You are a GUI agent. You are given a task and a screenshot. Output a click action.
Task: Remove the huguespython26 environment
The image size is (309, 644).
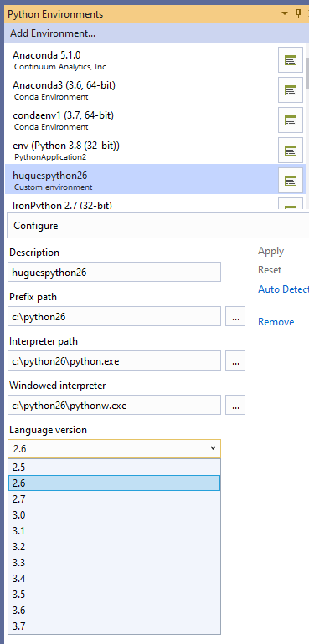[276, 322]
